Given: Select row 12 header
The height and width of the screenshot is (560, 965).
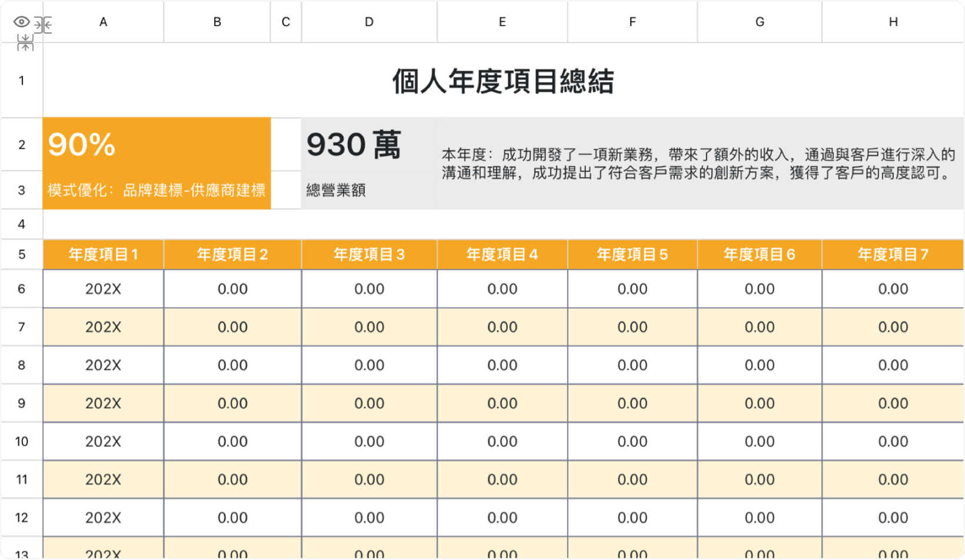Looking at the screenshot, I should 22,518.
